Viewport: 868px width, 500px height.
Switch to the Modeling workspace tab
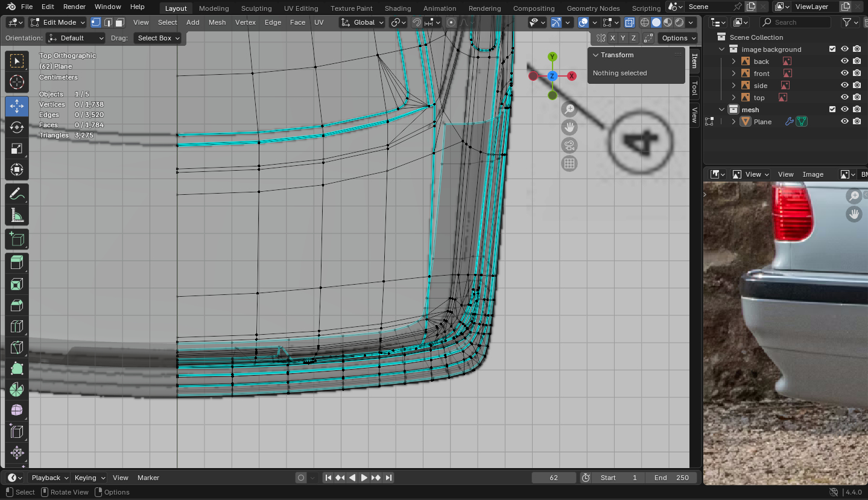coord(214,8)
